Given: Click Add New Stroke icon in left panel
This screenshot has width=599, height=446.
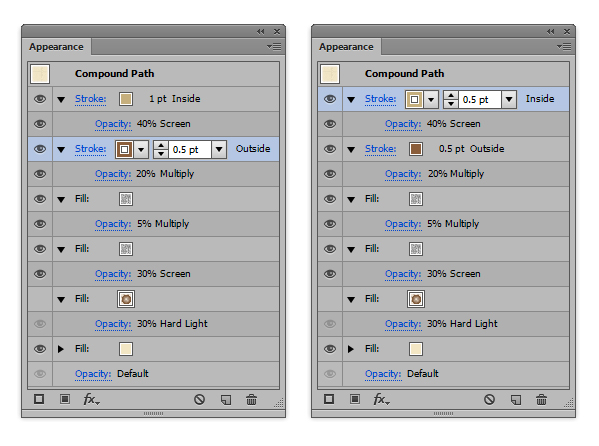Looking at the screenshot, I should [x=39, y=399].
